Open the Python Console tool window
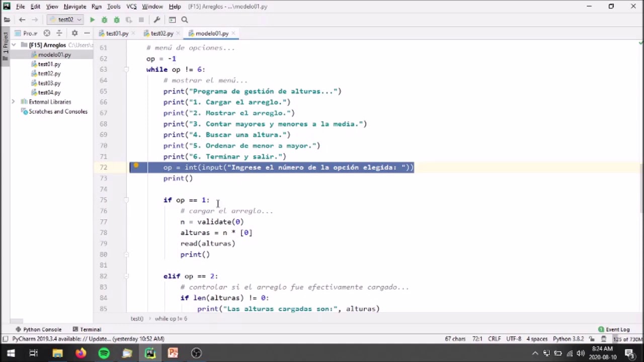 38,329
